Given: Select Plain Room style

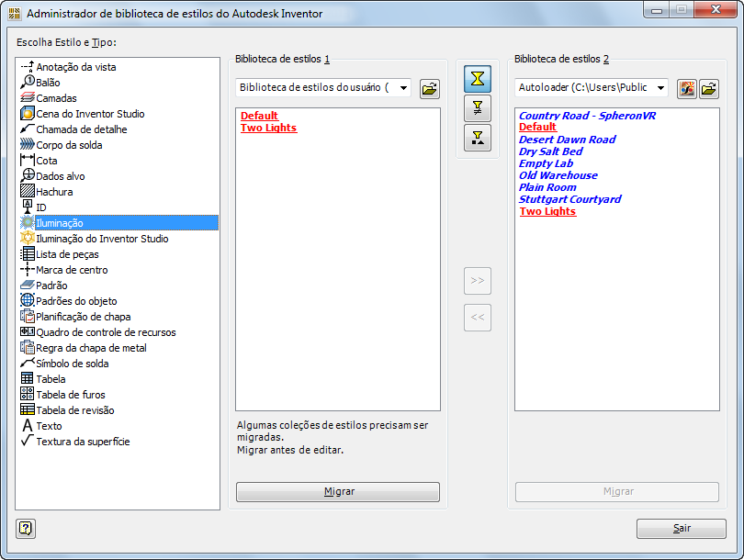Looking at the screenshot, I should click(x=547, y=187).
